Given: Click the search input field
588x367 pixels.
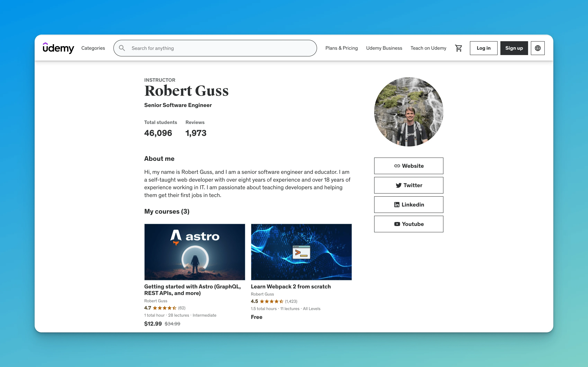Looking at the screenshot, I should click(215, 48).
